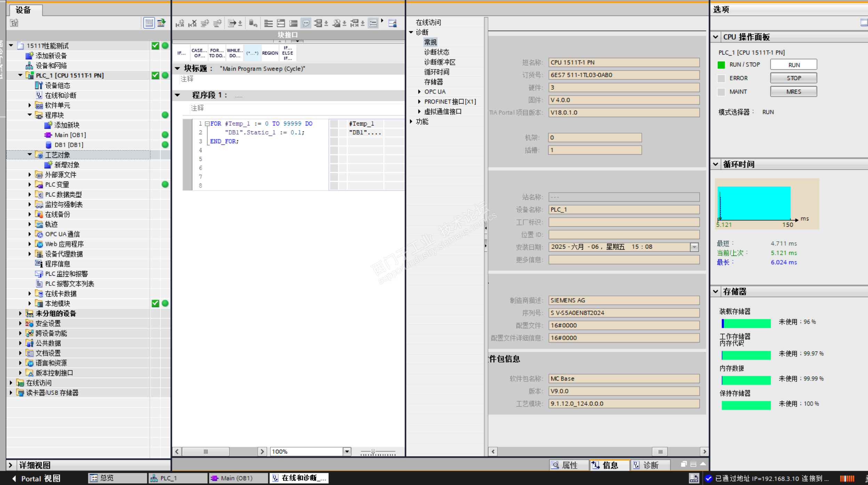Click the green checkbox beside PLC_1 CPU 1511T-1 PN
The image size is (868, 485).
coord(155,75)
